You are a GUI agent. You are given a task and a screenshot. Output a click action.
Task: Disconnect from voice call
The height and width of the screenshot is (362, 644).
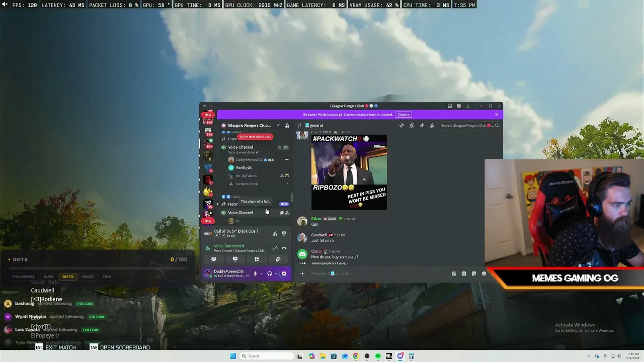pos(284,248)
